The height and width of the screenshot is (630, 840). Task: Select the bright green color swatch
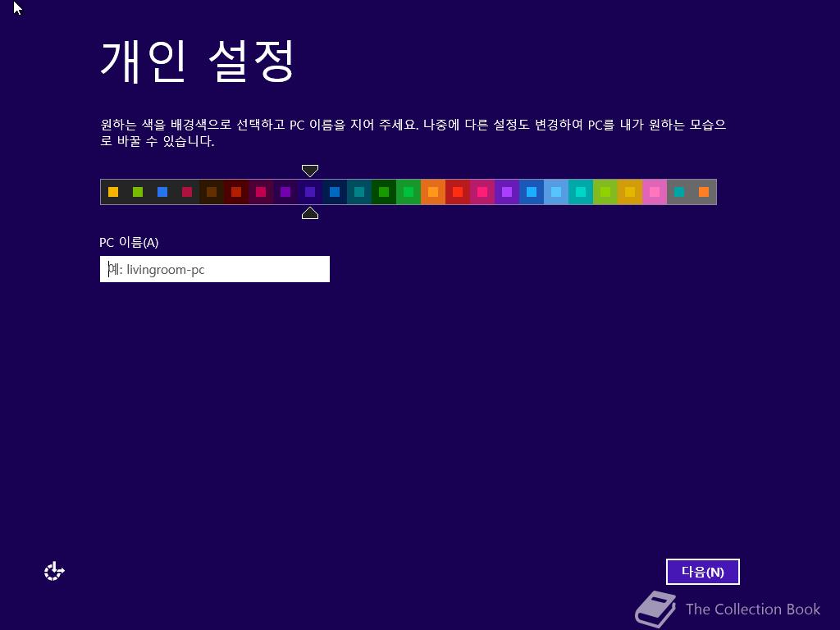409,192
